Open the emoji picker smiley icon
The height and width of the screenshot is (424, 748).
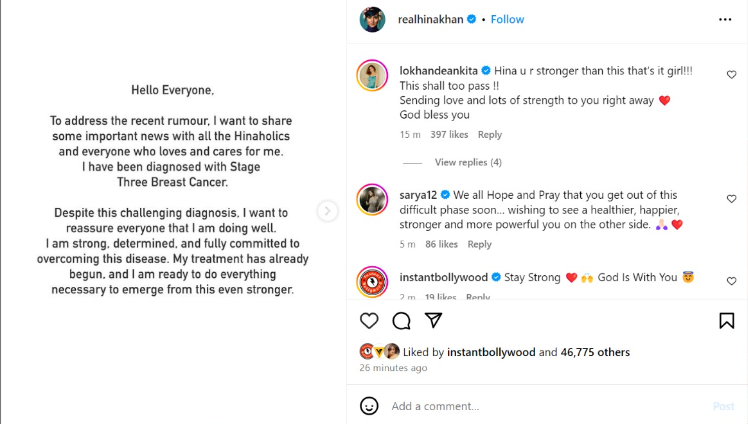(x=369, y=406)
